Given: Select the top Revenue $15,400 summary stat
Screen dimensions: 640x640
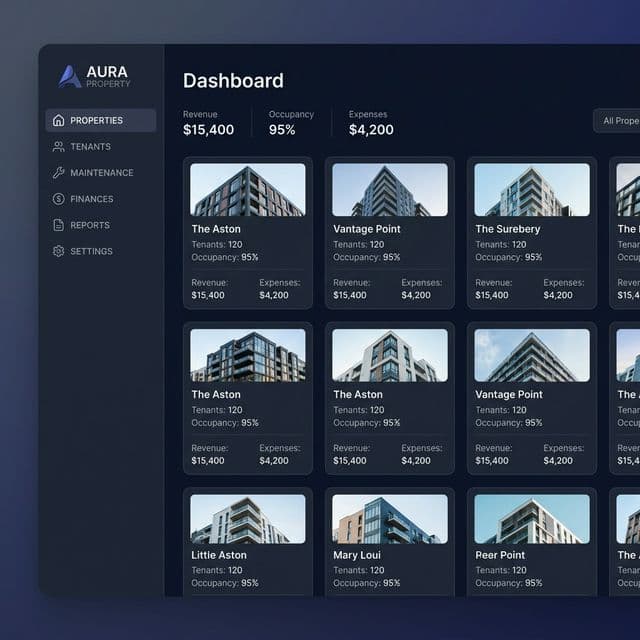Looking at the screenshot, I should coord(208,123).
